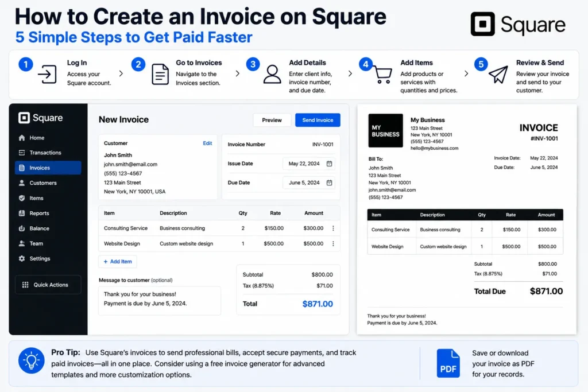Click the Add Item button
Viewport: 588px width, 392px height.
tap(118, 262)
